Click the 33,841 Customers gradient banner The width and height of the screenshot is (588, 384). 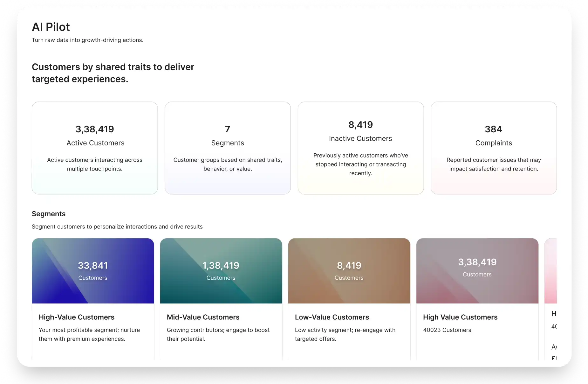(x=93, y=270)
